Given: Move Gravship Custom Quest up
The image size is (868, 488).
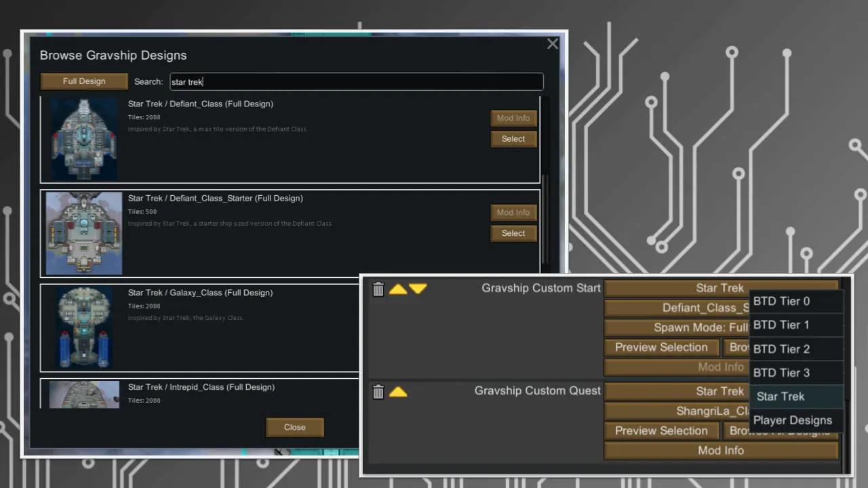Looking at the screenshot, I should click(x=398, y=392).
